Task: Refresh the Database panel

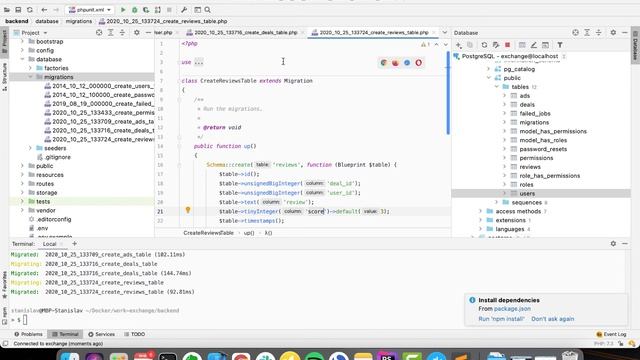Action: point(484,45)
